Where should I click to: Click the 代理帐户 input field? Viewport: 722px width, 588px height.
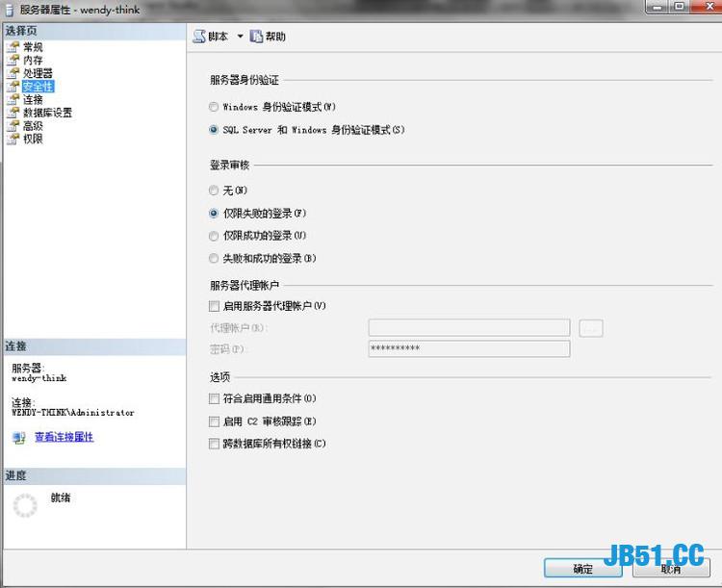[x=469, y=328]
